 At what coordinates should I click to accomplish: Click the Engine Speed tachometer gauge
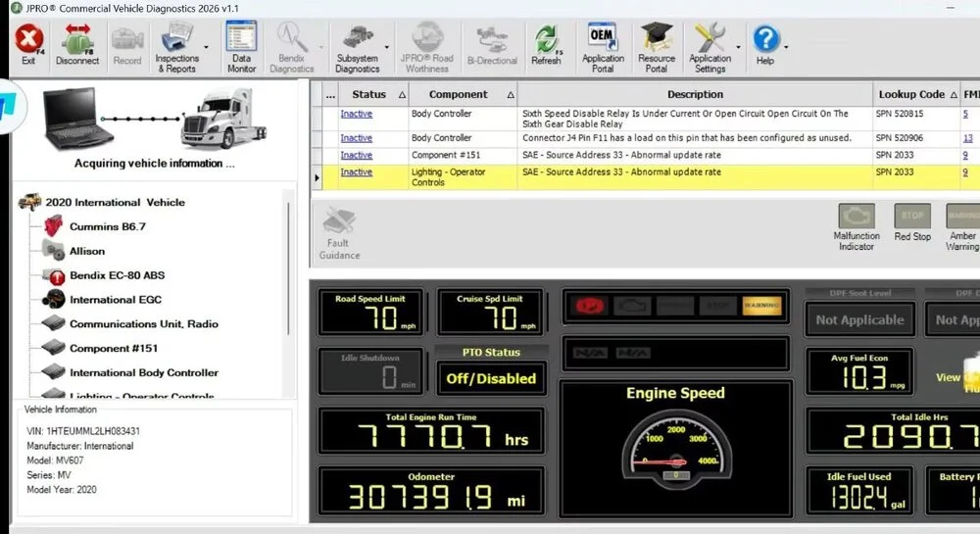pyautogui.click(x=676, y=450)
